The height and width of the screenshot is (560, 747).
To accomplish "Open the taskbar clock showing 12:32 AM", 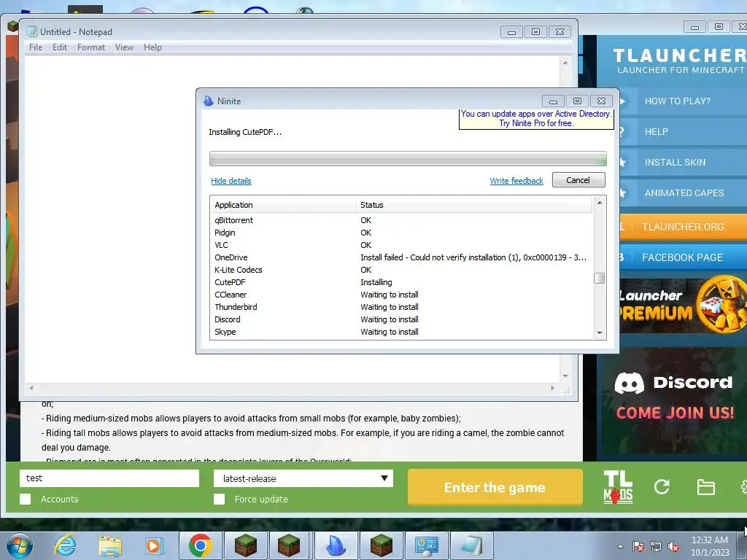I will click(710, 545).
